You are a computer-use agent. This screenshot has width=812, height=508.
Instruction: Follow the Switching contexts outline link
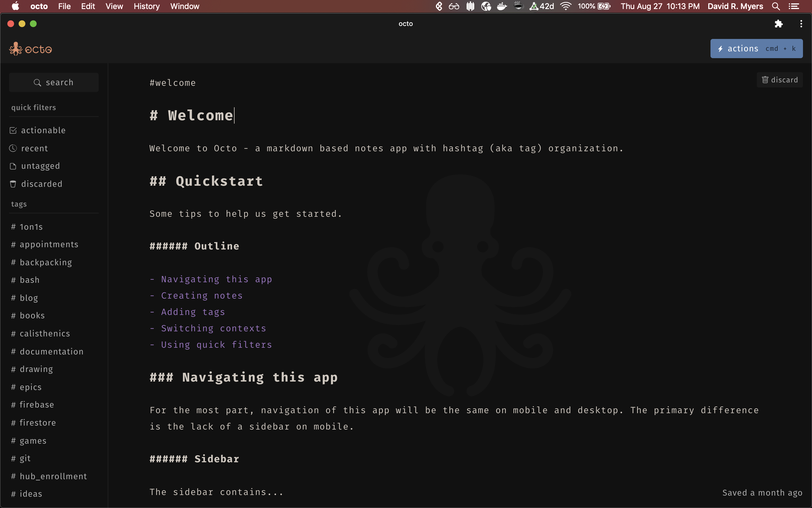click(x=213, y=328)
